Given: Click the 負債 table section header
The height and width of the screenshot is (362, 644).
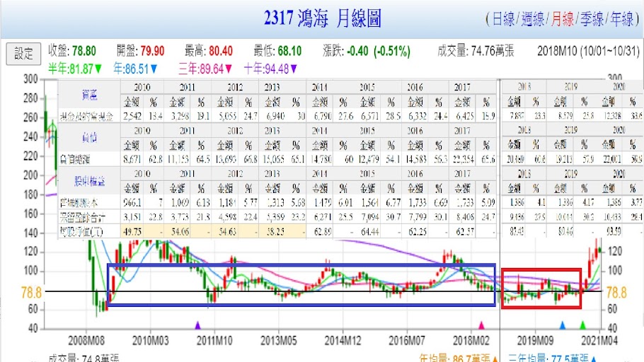Looking at the screenshot, I should [90, 137].
